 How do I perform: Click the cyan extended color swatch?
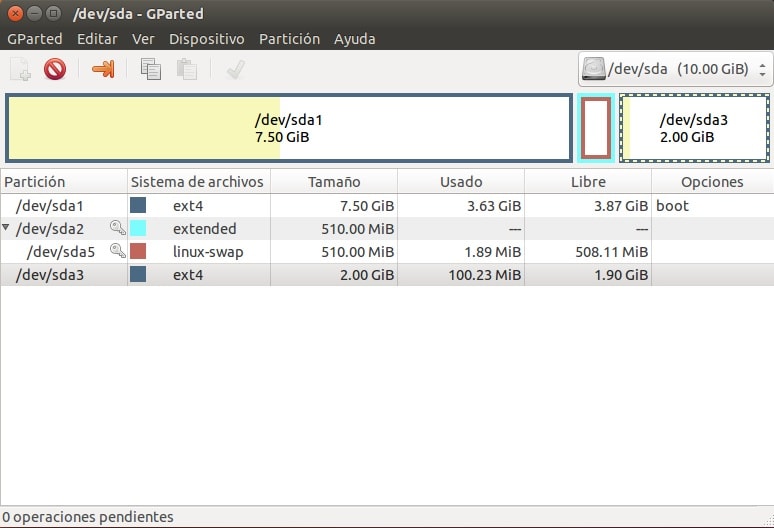point(138,228)
